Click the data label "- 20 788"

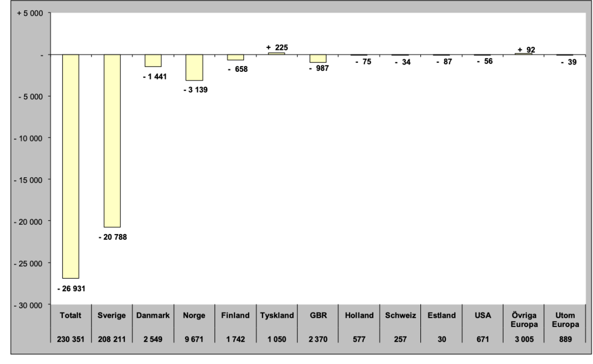(x=113, y=237)
